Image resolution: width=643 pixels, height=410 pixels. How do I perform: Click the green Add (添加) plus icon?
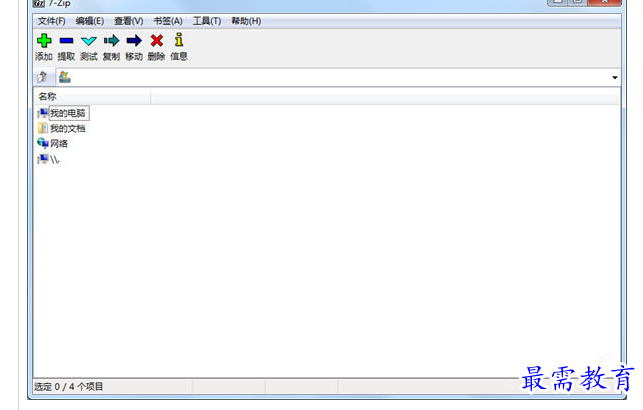44,41
